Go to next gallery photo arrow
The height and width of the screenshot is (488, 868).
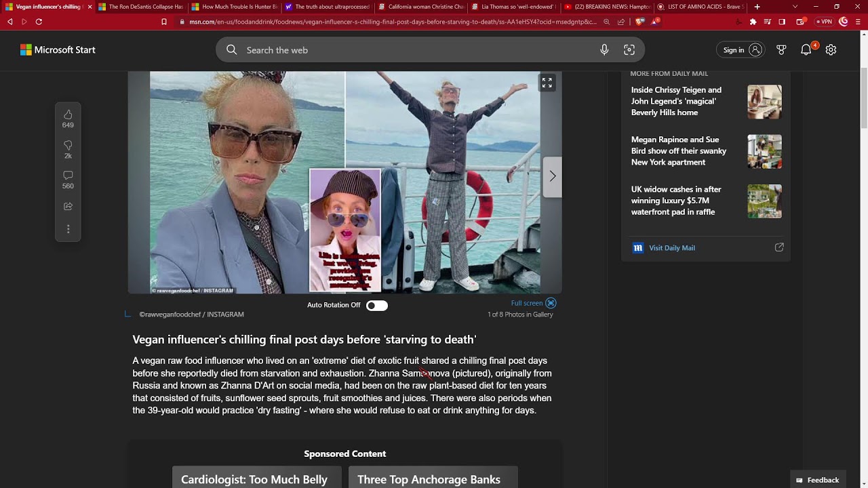click(x=552, y=176)
